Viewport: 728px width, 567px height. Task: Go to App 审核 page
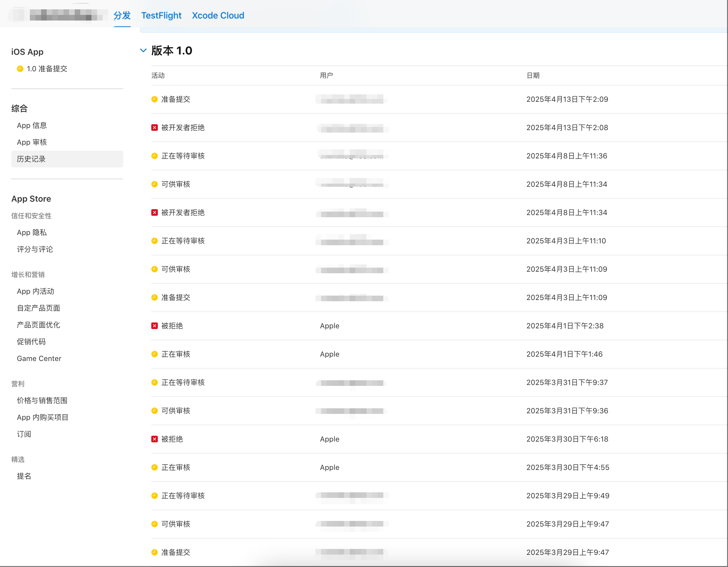click(x=32, y=142)
